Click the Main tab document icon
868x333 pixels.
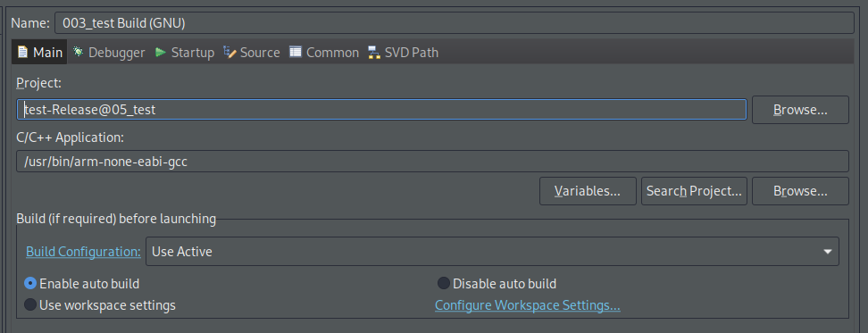coord(22,52)
